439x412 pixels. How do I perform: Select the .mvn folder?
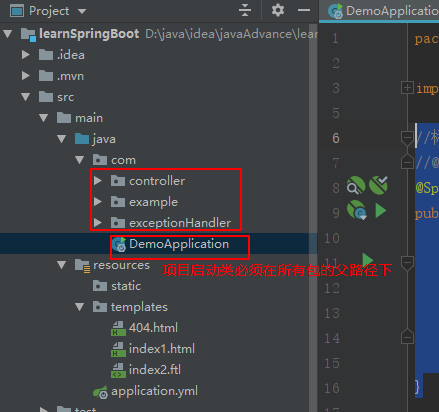pos(70,76)
